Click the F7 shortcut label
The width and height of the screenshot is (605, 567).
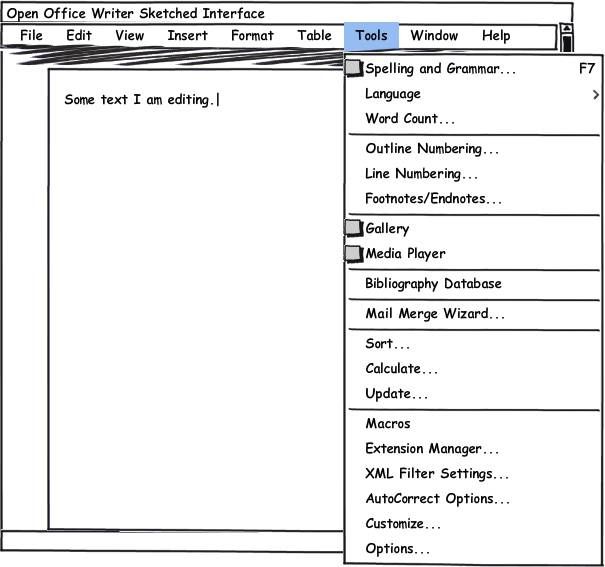(x=586, y=69)
